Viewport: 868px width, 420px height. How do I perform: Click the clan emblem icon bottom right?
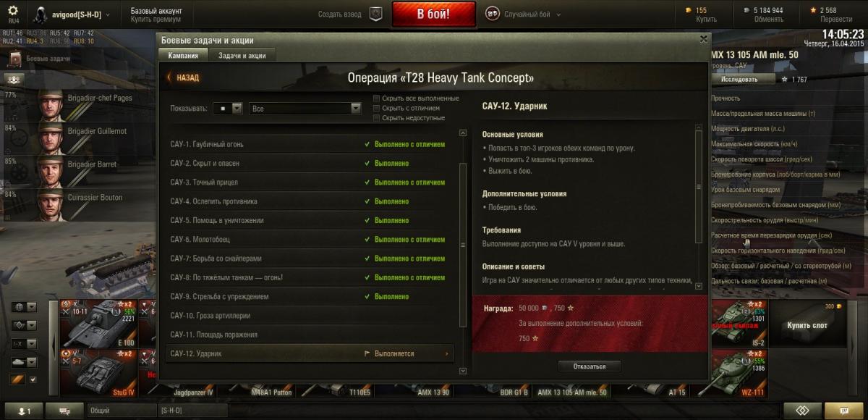[802, 410]
